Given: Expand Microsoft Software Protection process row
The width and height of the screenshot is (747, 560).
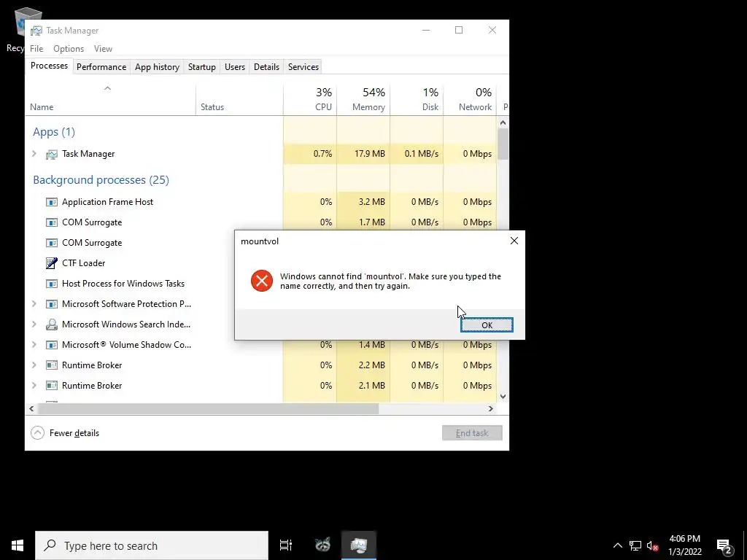Looking at the screenshot, I should tap(34, 304).
